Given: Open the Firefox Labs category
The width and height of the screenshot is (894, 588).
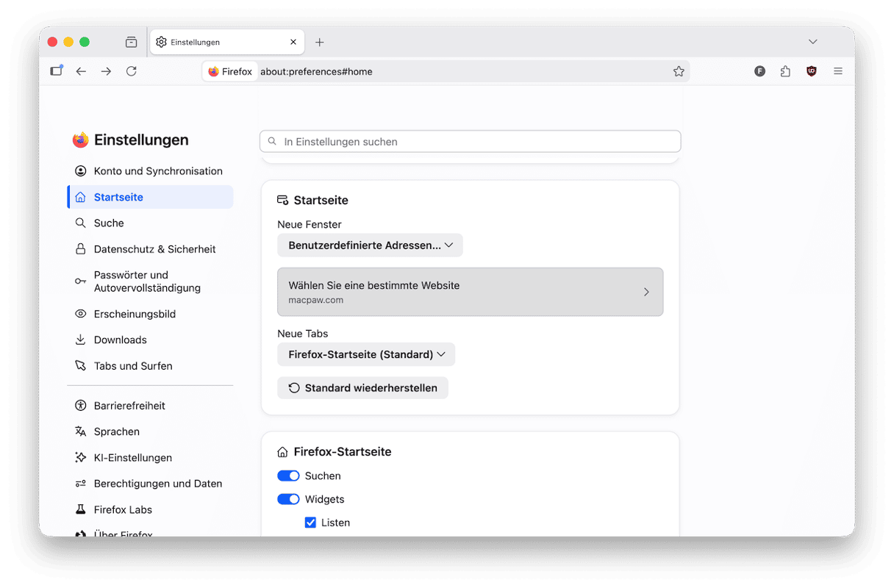Looking at the screenshot, I should point(150,509).
